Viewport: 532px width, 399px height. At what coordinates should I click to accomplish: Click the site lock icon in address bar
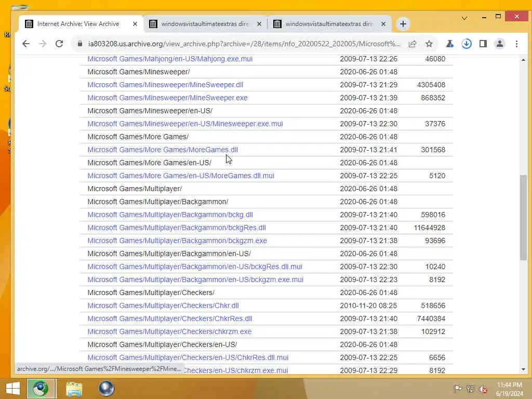(x=79, y=44)
